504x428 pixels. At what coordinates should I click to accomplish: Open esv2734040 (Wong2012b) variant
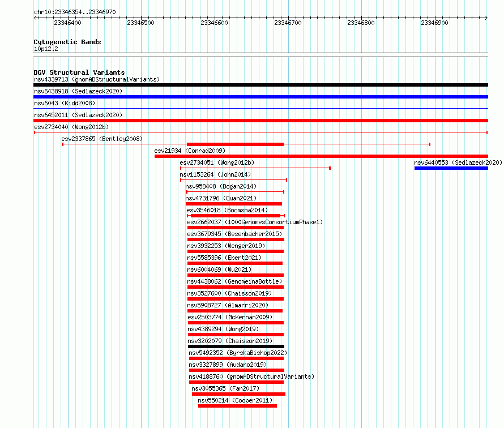[x=71, y=127]
